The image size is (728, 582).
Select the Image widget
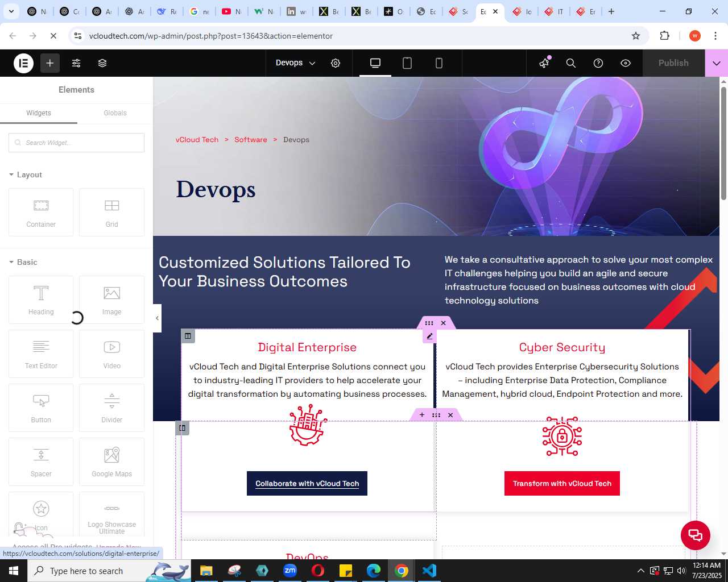point(111,300)
